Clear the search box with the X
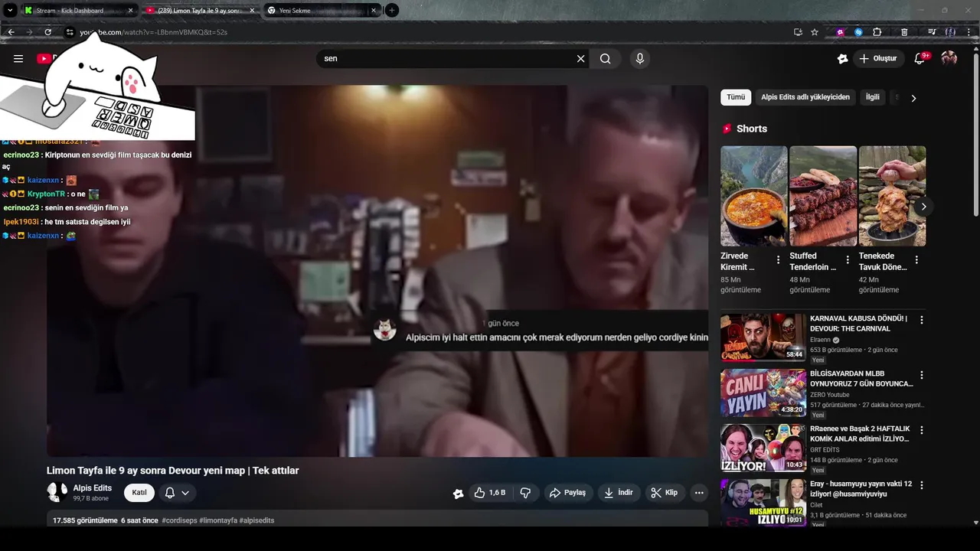This screenshot has width=980, height=551. coord(580,59)
